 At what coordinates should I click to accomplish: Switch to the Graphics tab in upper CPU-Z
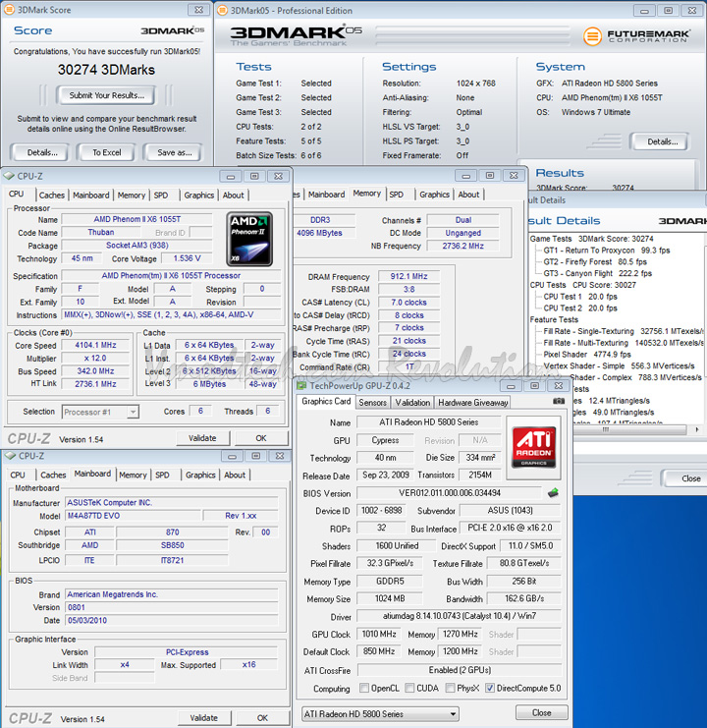click(199, 195)
